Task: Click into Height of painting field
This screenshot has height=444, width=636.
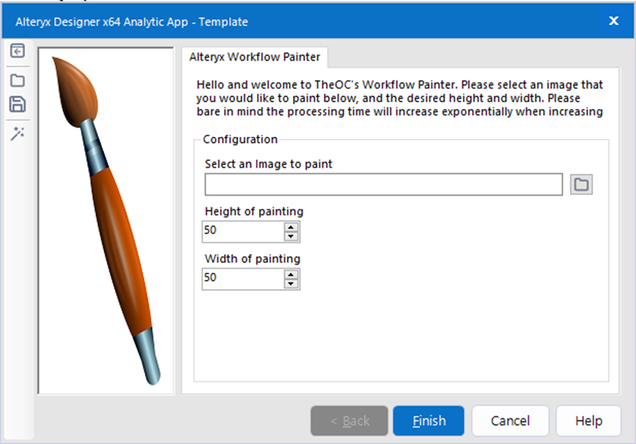Action: [242, 231]
